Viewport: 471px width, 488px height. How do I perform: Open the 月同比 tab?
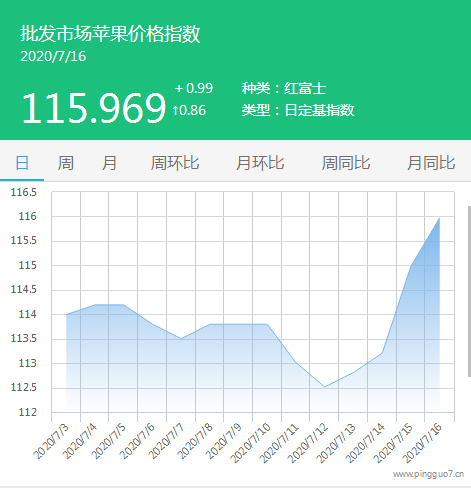pyautogui.click(x=431, y=163)
